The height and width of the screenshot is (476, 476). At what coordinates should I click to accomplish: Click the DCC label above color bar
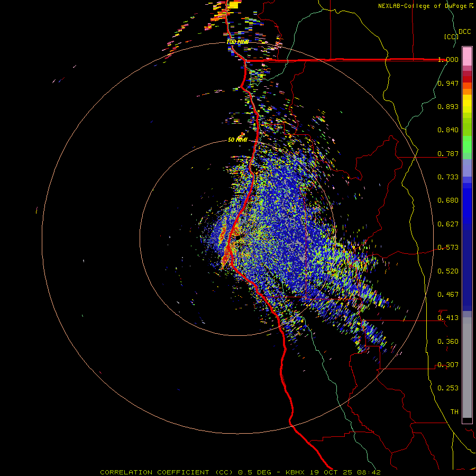click(x=465, y=32)
